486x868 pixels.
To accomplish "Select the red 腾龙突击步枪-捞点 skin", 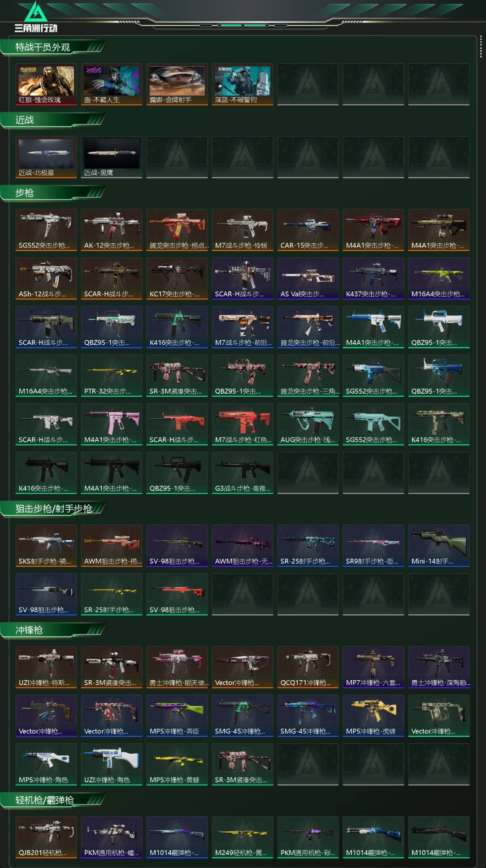I will point(177,230).
